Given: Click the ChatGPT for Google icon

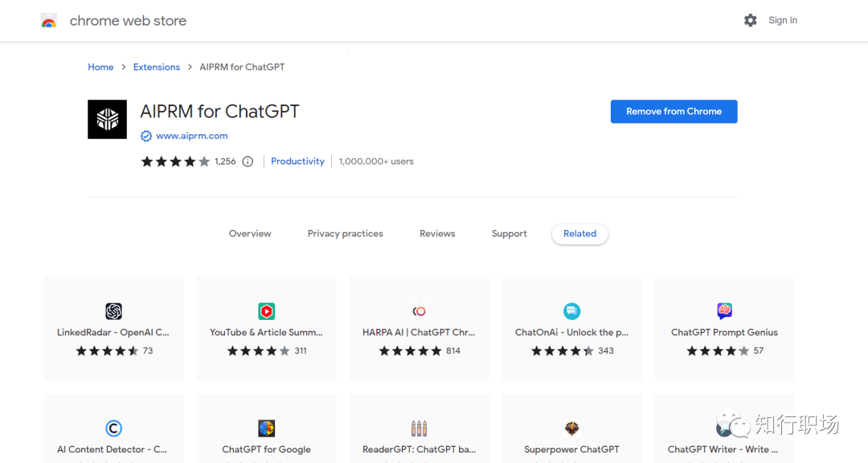Looking at the screenshot, I should click(x=266, y=428).
